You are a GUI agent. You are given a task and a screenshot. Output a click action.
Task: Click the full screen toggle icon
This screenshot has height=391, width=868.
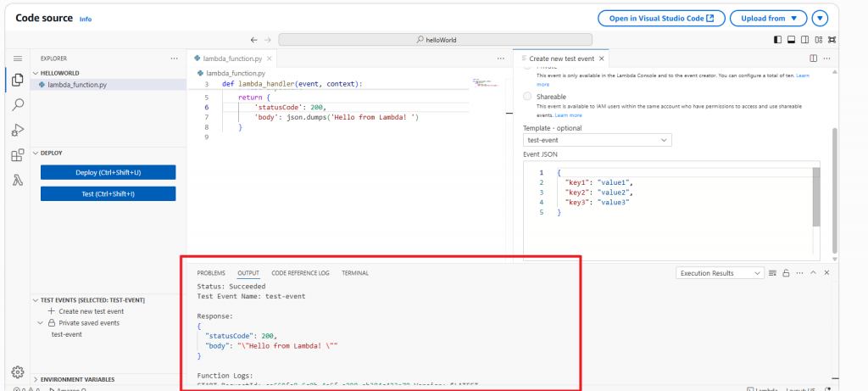[832, 40]
